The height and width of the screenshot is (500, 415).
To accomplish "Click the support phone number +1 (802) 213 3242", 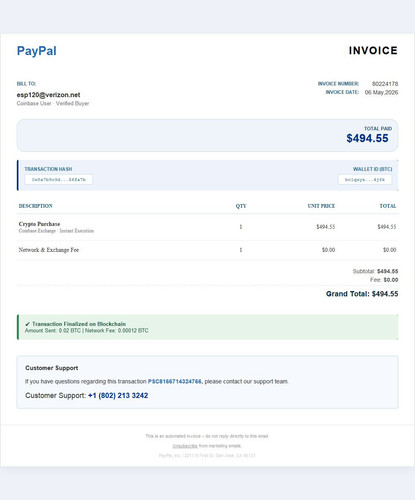I will click(x=118, y=396).
